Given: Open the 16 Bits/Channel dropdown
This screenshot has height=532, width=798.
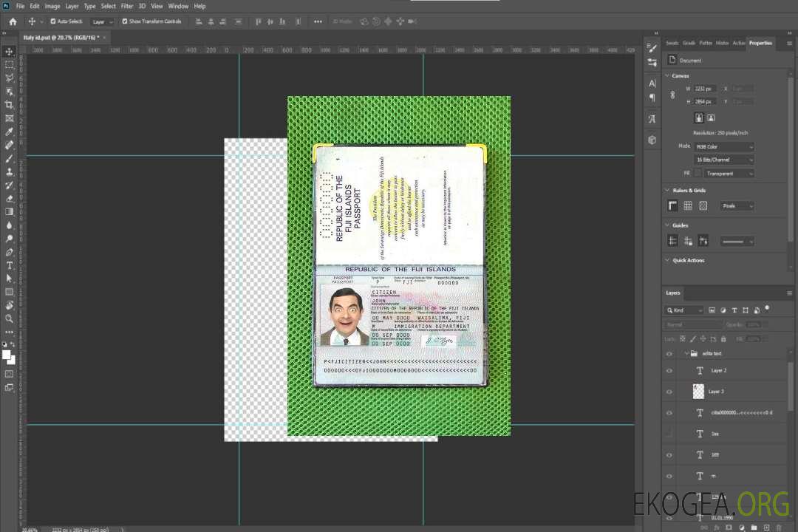Looking at the screenshot, I should tap(724, 160).
